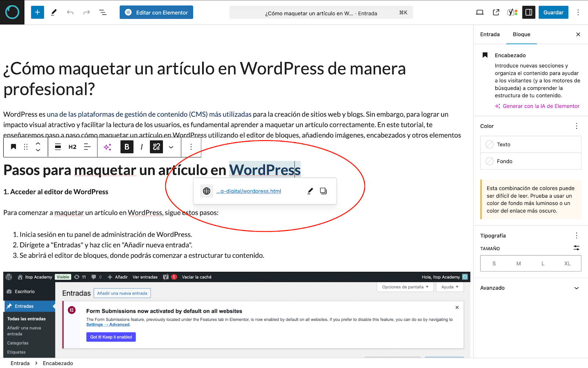The width and height of the screenshot is (588, 368).
Task: Click the Elementor AI sparkle icon in toolbar
Action: (x=107, y=147)
